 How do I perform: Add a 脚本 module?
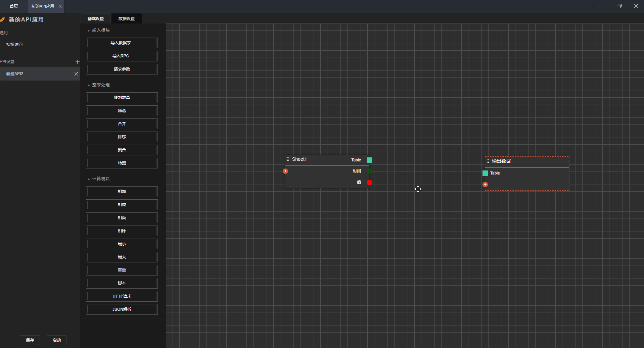122,283
